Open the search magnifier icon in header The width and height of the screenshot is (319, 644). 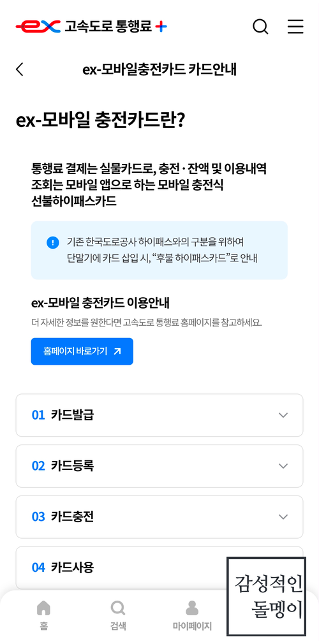(x=260, y=27)
